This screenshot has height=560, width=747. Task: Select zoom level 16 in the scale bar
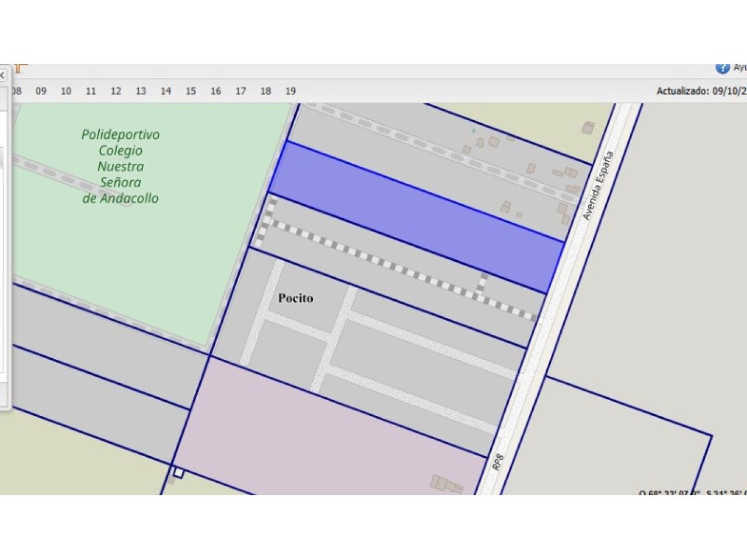pos(216,91)
